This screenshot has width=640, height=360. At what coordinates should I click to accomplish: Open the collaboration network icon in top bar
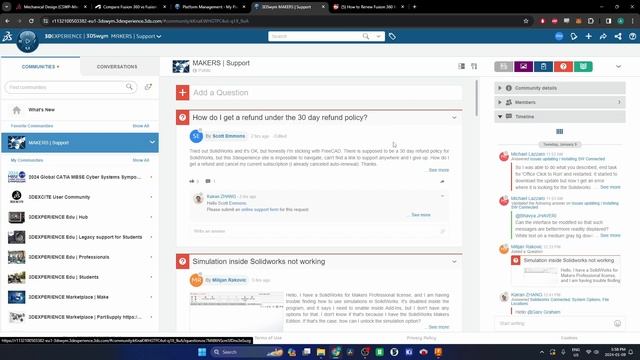point(618,36)
